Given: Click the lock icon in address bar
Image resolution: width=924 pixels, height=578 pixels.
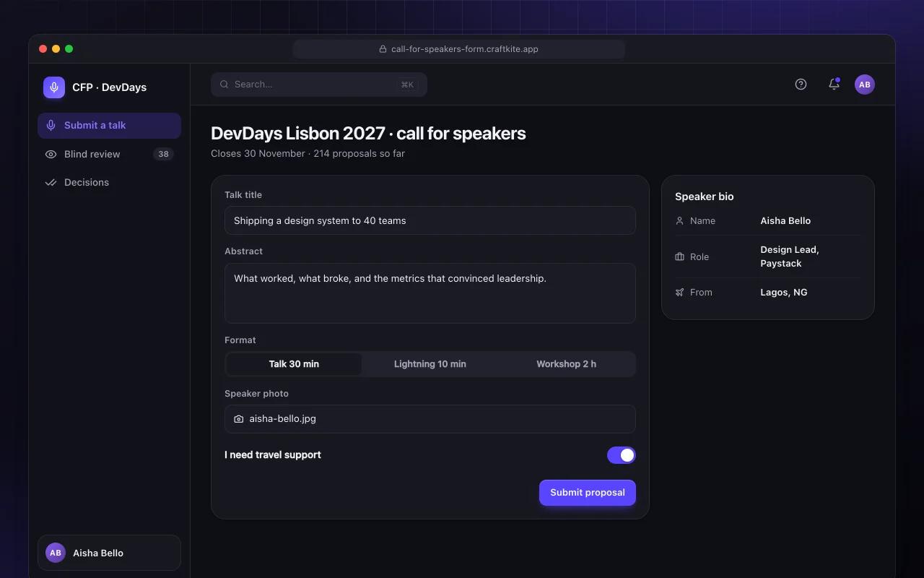Looking at the screenshot, I should [x=383, y=49].
